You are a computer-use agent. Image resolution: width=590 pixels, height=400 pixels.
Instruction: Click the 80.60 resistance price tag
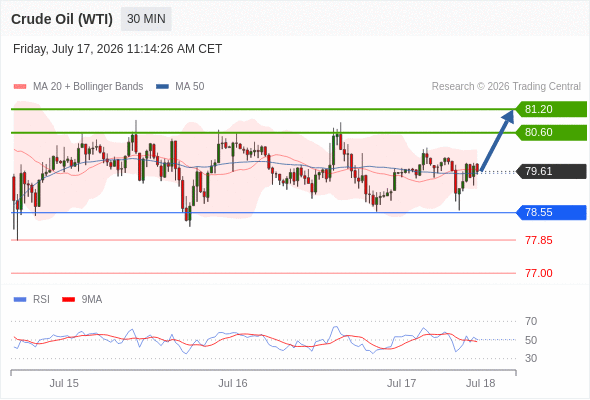[x=551, y=132]
